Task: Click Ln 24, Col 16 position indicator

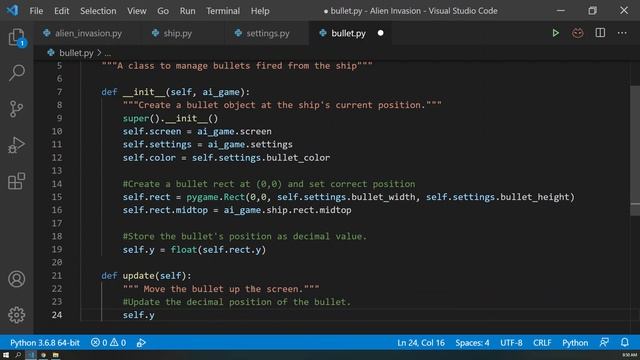Action: (421, 342)
